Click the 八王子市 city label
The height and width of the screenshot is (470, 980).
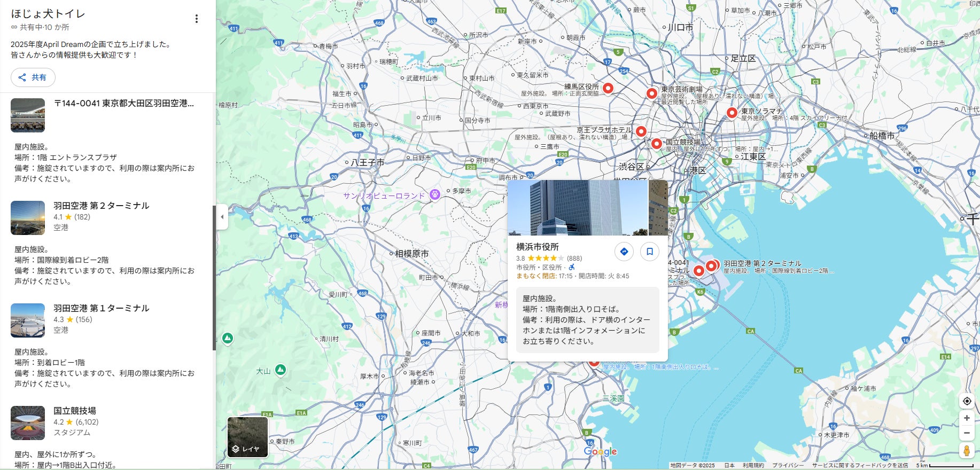[368, 162]
